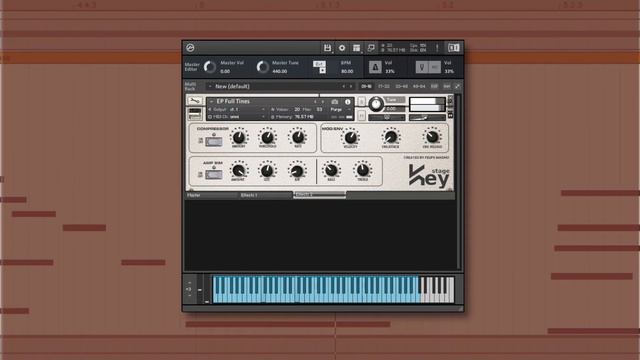Click the keyboard octave up (+) button
Screen dimensions: 640x360
[x=189, y=282]
